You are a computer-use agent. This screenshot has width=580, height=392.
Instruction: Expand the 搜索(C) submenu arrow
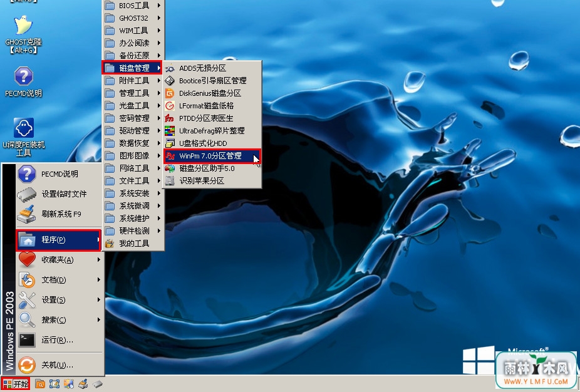pos(99,320)
